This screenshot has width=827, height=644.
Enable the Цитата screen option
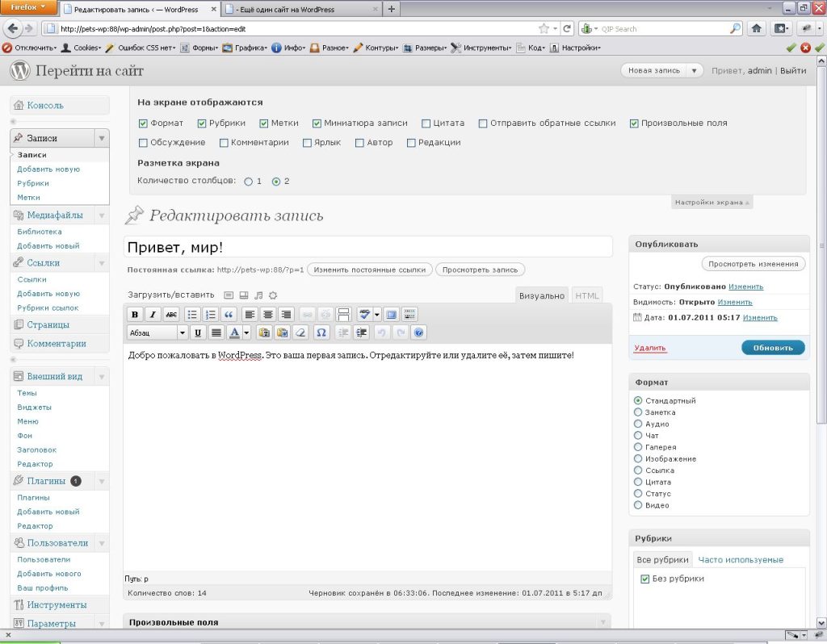(426, 123)
